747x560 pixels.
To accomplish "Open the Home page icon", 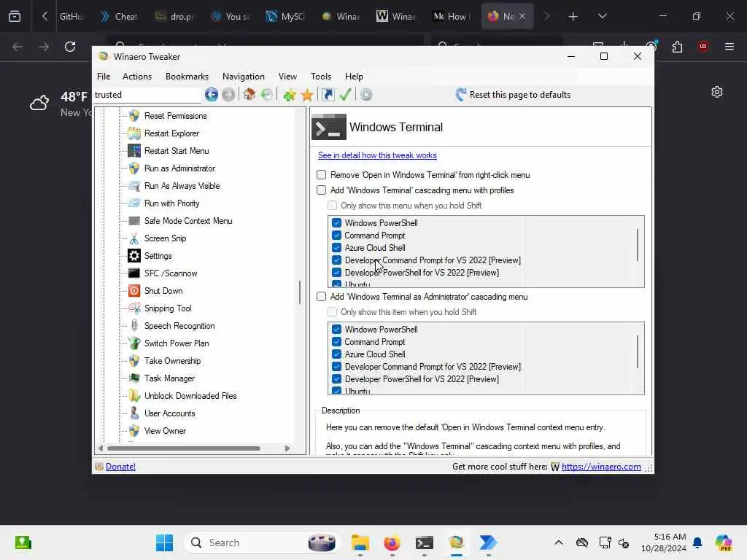I will tap(249, 94).
